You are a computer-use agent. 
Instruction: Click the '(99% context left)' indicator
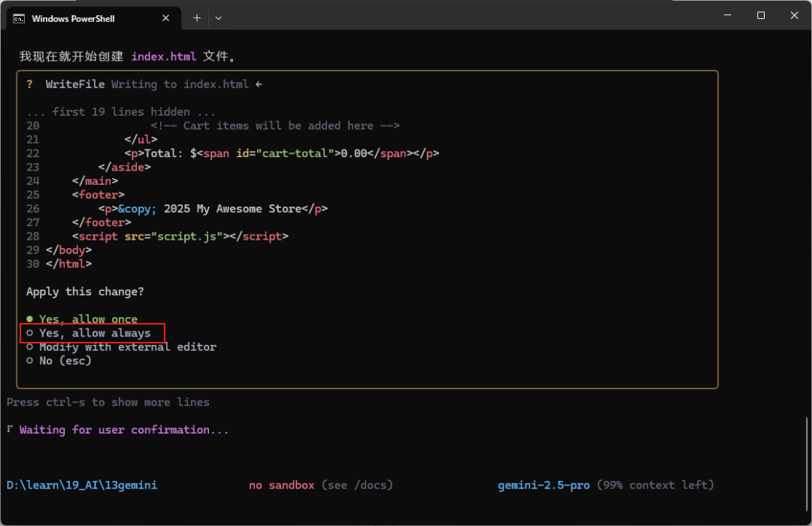coord(655,485)
